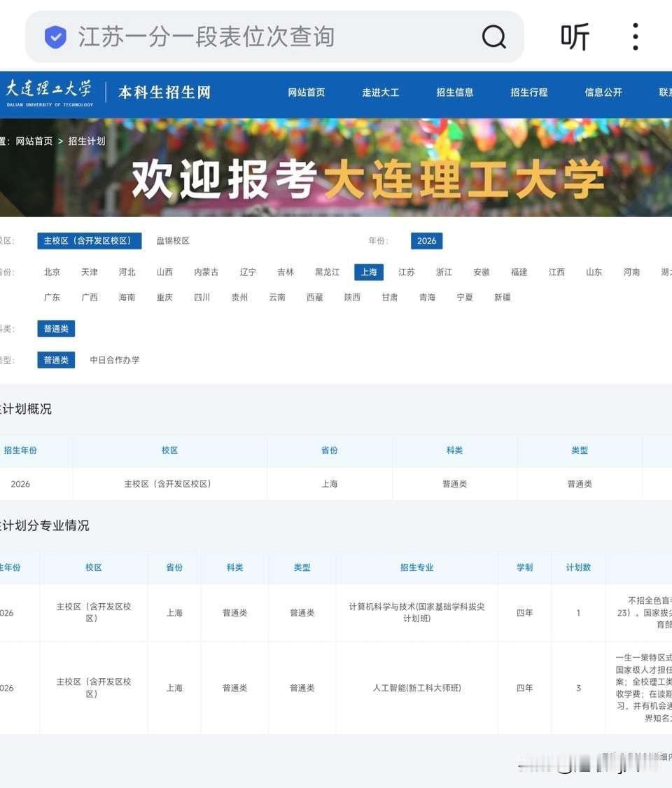Select 青海 province filter
This screenshot has height=788, width=672.
point(428,297)
